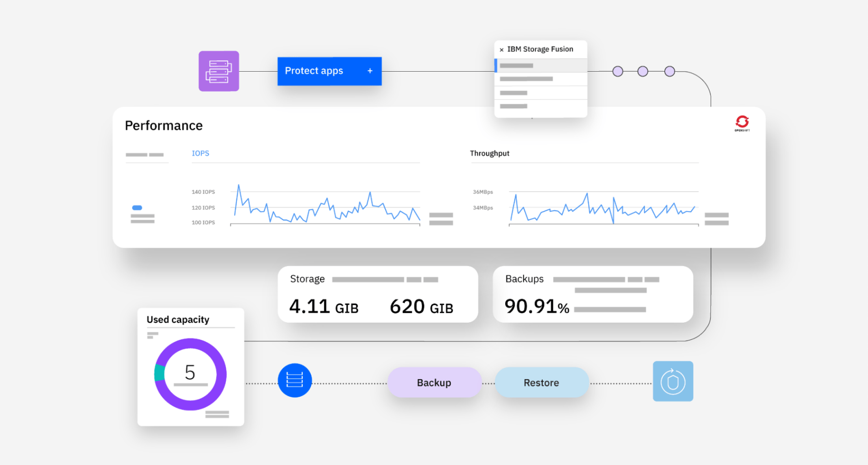Click the 620 GIB storage value
This screenshot has height=465, width=868.
point(421,307)
